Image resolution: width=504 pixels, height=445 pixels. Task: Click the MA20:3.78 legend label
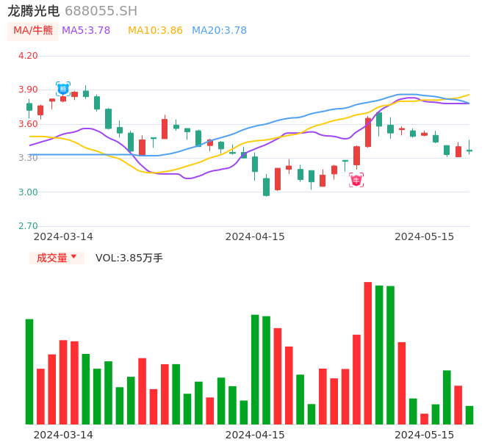click(219, 31)
